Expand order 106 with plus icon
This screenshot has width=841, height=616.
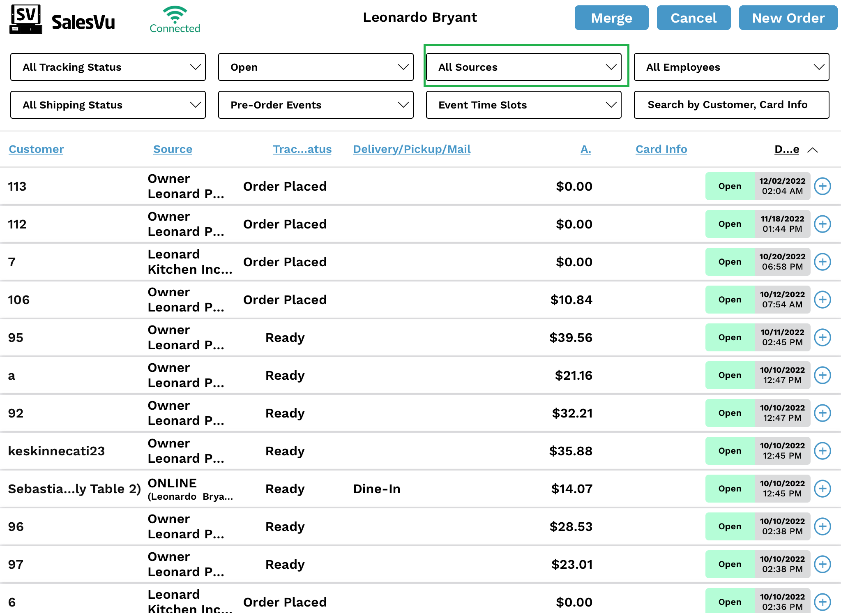click(x=823, y=300)
